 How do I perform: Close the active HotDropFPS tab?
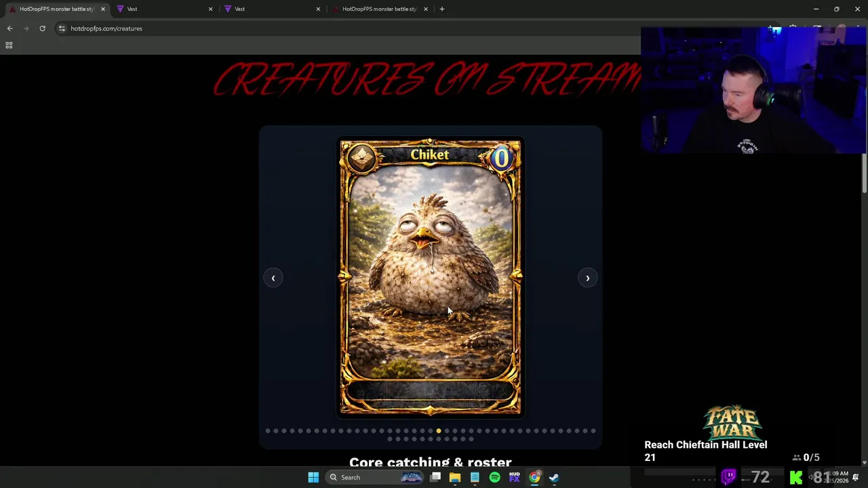coord(102,9)
